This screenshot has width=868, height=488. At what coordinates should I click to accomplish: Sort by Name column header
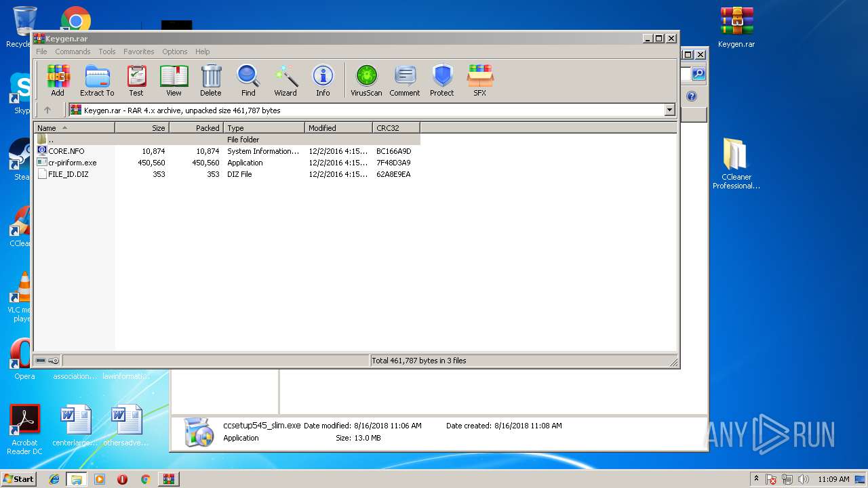pyautogui.click(x=74, y=127)
